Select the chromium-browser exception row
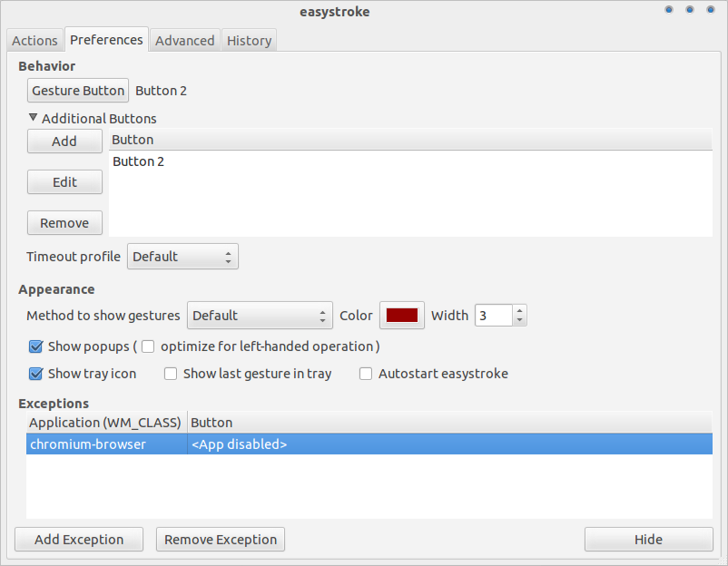Image resolution: width=728 pixels, height=566 pixels. (x=369, y=444)
